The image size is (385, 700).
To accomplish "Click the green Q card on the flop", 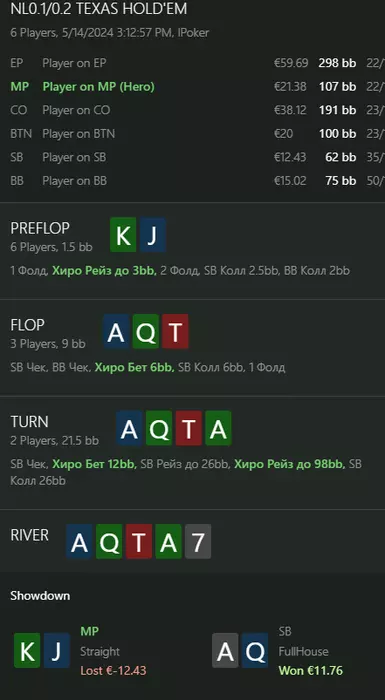I will pyautogui.click(x=146, y=331).
